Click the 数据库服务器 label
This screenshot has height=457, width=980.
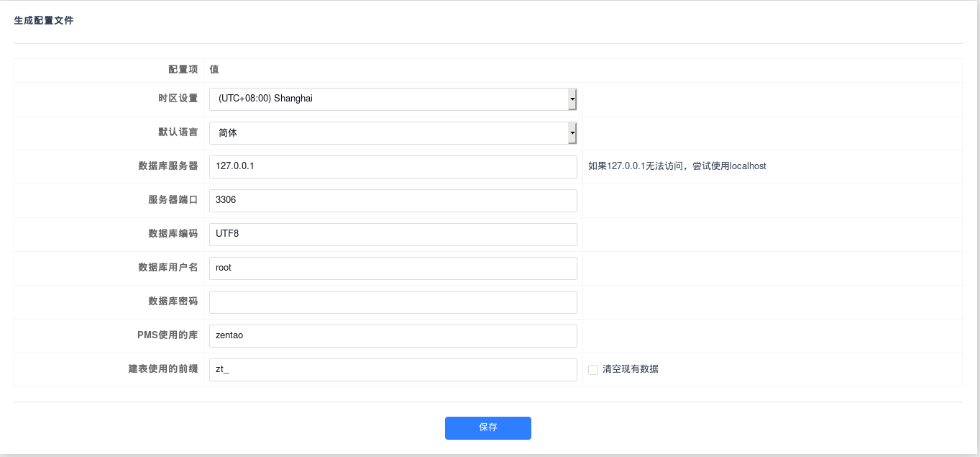click(168, 166)
